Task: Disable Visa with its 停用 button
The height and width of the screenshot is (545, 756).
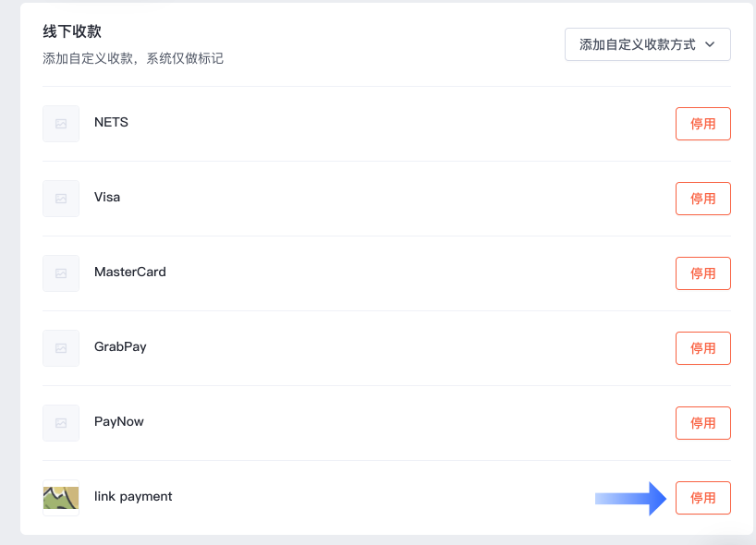Action: [x=703, y=199]
